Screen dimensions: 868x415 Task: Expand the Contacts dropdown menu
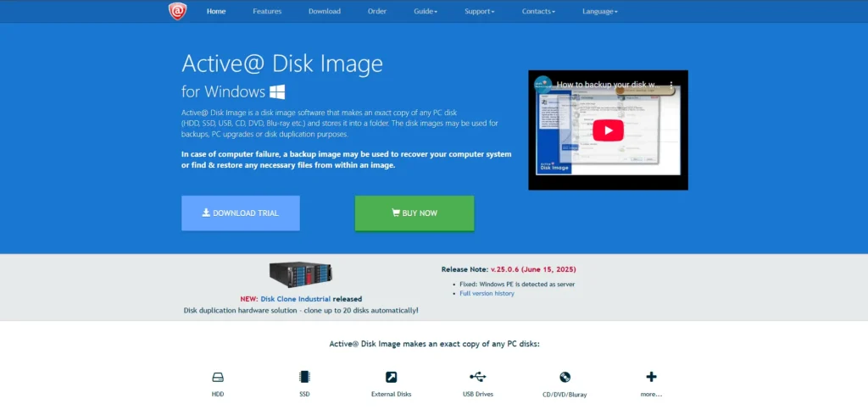coord(538,11)
